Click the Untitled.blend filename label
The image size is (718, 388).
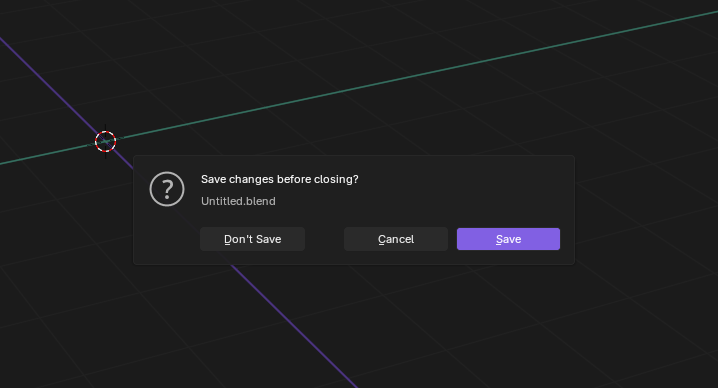point(238,201)
